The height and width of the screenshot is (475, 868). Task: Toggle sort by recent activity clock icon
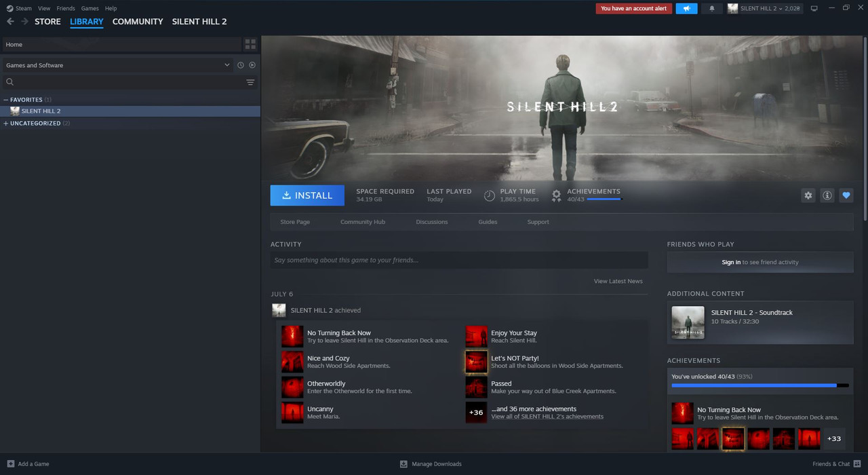[241, 65]
